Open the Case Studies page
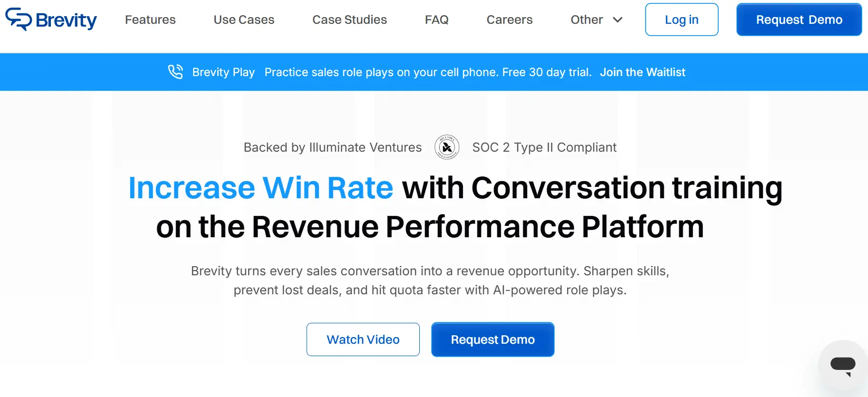The height and width of the screenshot is (397, 868). [x=349, y=20]
